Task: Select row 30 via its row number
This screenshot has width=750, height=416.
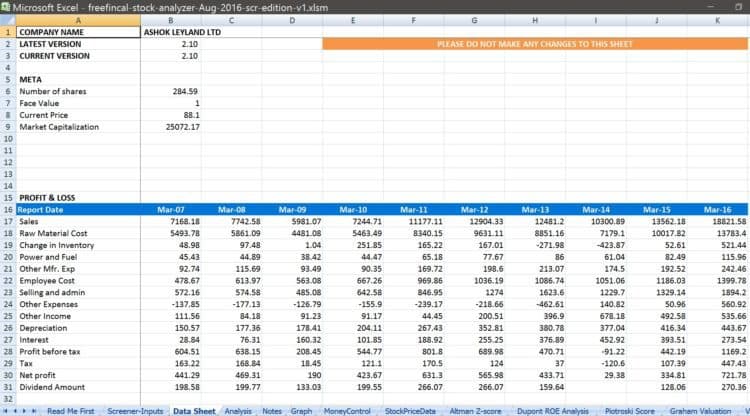Action: pyautogui.click(x=8, y=375)
